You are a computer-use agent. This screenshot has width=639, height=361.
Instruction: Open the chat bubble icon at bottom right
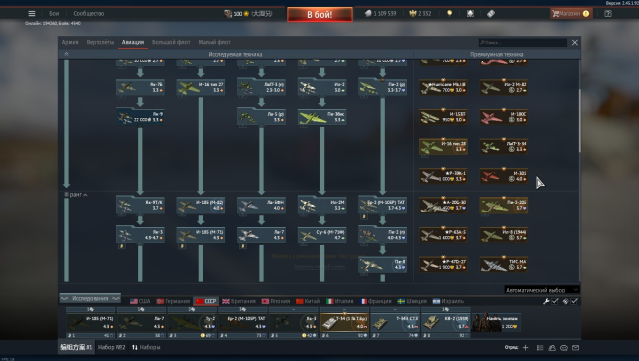(x=564, y=348)
